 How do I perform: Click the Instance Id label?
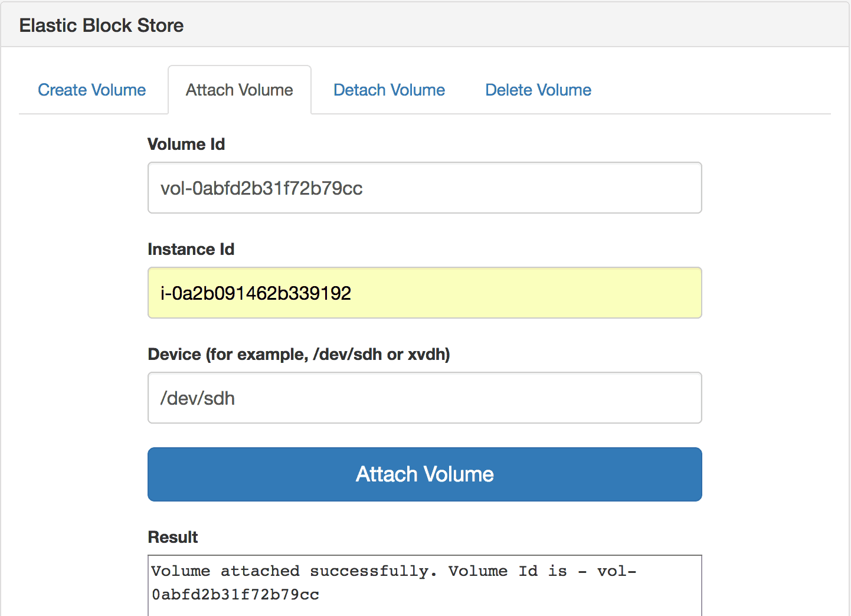191,249
